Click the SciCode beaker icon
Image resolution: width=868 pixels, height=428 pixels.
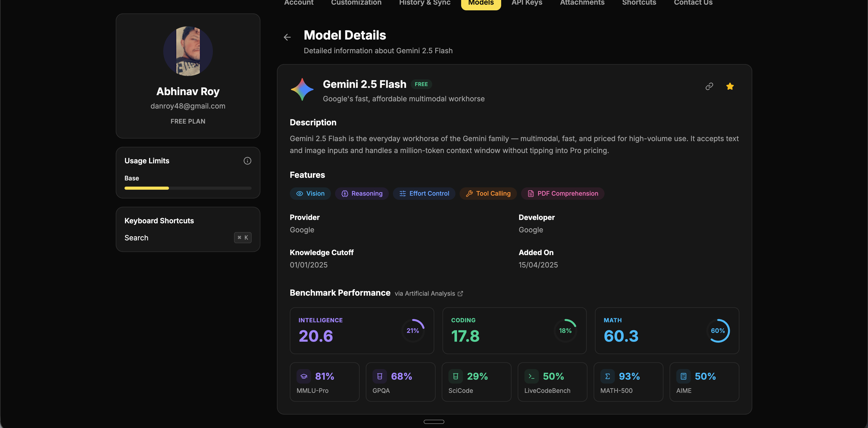click(x=455, y=376)
